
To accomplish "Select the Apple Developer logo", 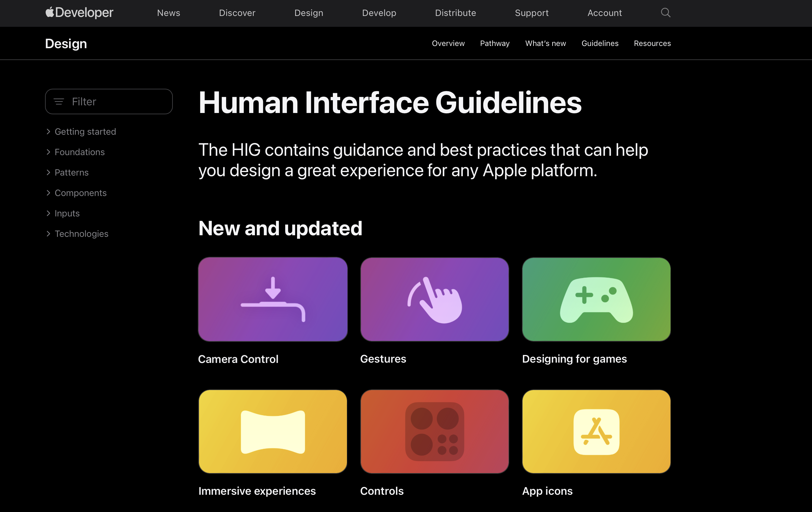I will pyautogui.click(x=79, y=13).
